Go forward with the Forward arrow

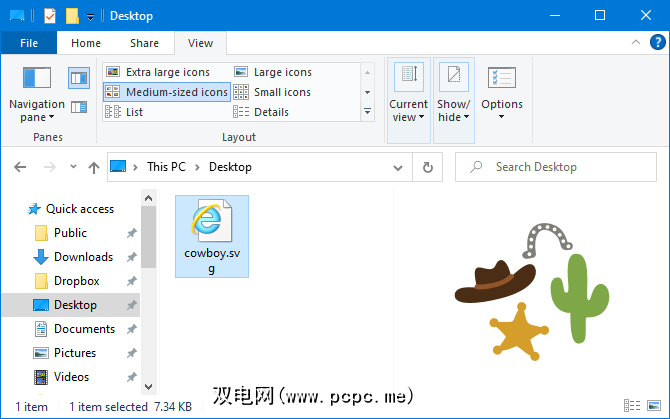50,167
